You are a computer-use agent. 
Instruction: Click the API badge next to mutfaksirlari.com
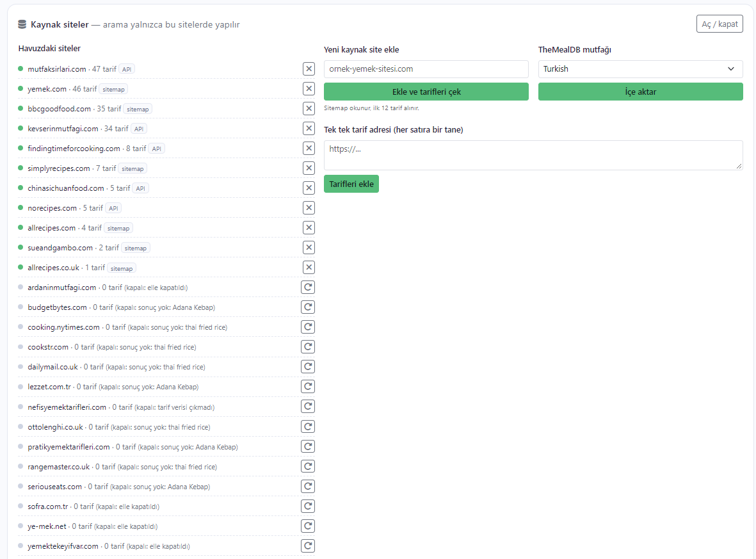point(127,69)
